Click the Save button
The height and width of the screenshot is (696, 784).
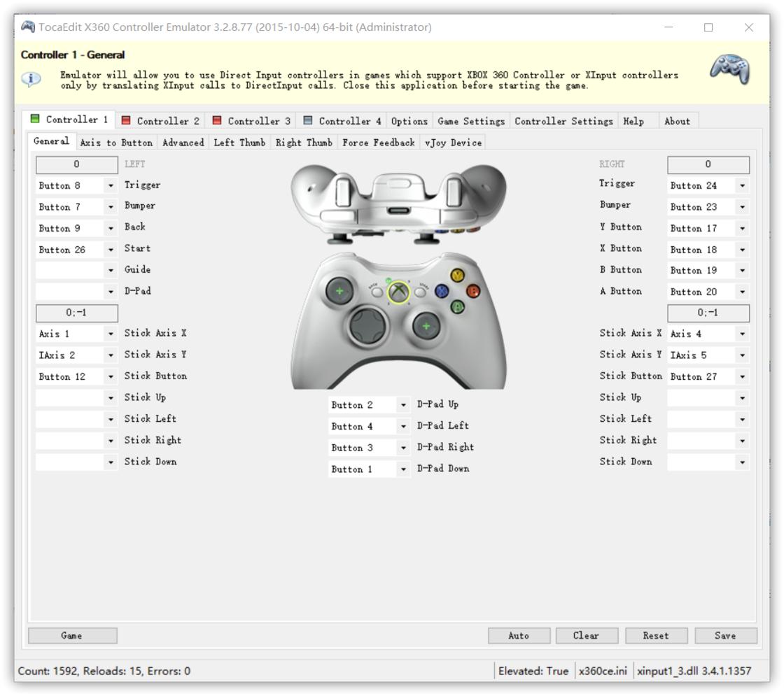click(725, 636)
